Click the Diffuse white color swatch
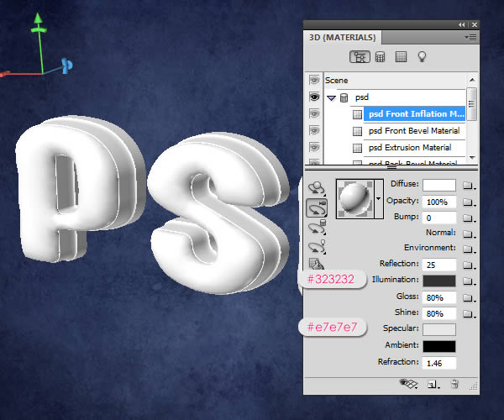This screenshot has height=420, width=504. 439,185
